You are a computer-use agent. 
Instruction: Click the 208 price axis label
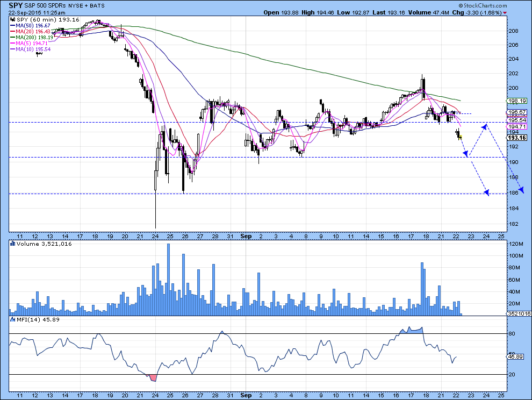pos(513,31)
